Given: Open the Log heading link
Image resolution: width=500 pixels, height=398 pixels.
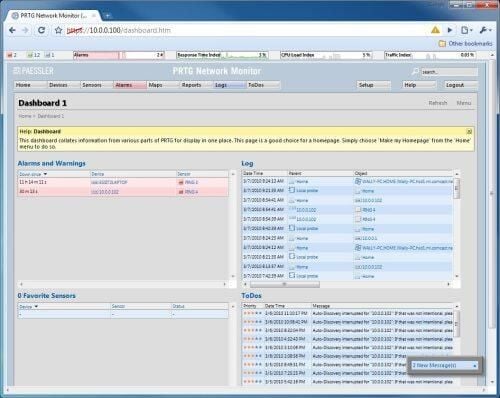Looking at the screenshot, I should tap(247, 163).
